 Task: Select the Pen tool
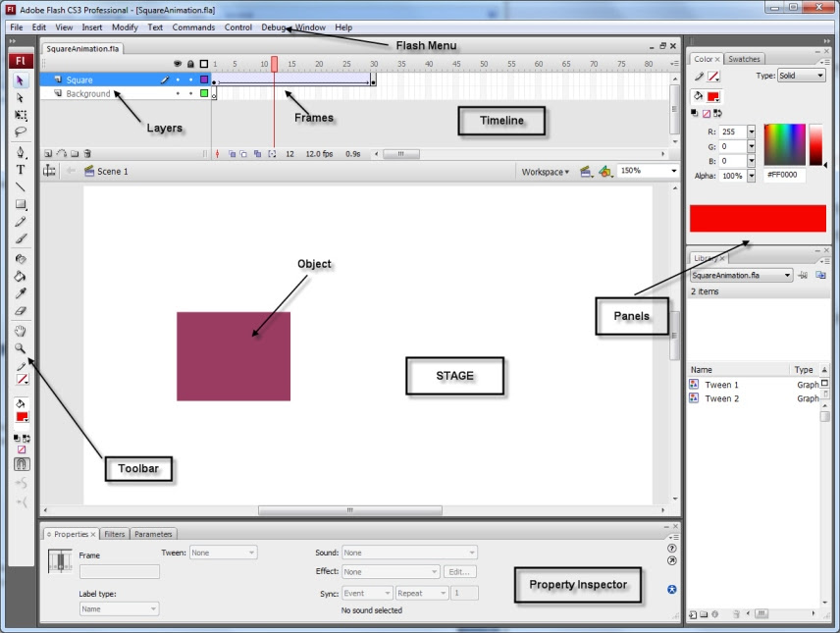pyautogui.click(x=21, y=152)
